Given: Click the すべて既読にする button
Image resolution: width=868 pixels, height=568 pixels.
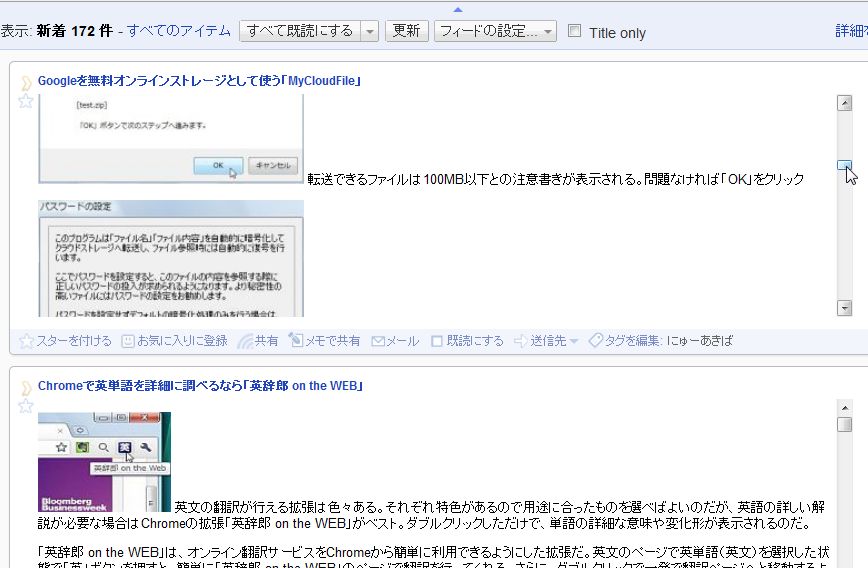Looking at the screenshot, I should click(300, 32).
